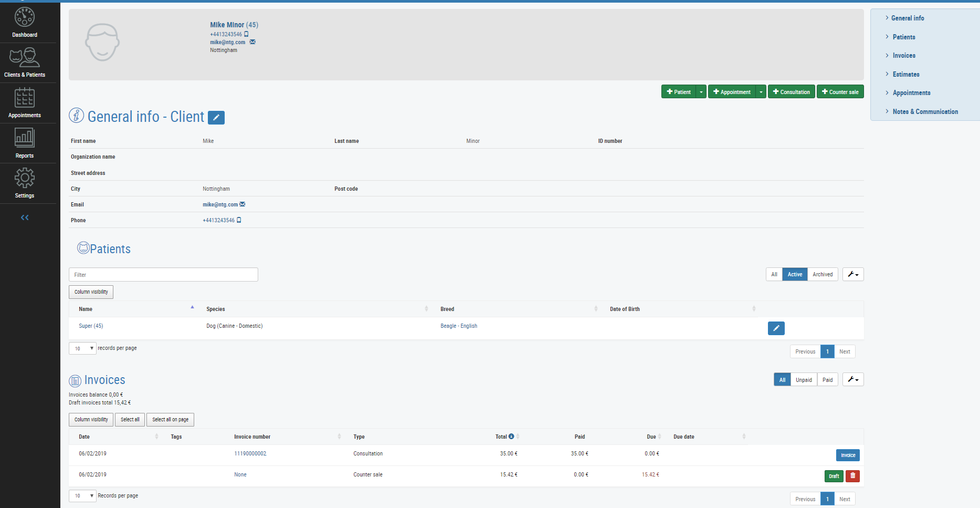Screen dimensions: 980x508
Task: Click the patient Filter input box
Action: (163, 274)
